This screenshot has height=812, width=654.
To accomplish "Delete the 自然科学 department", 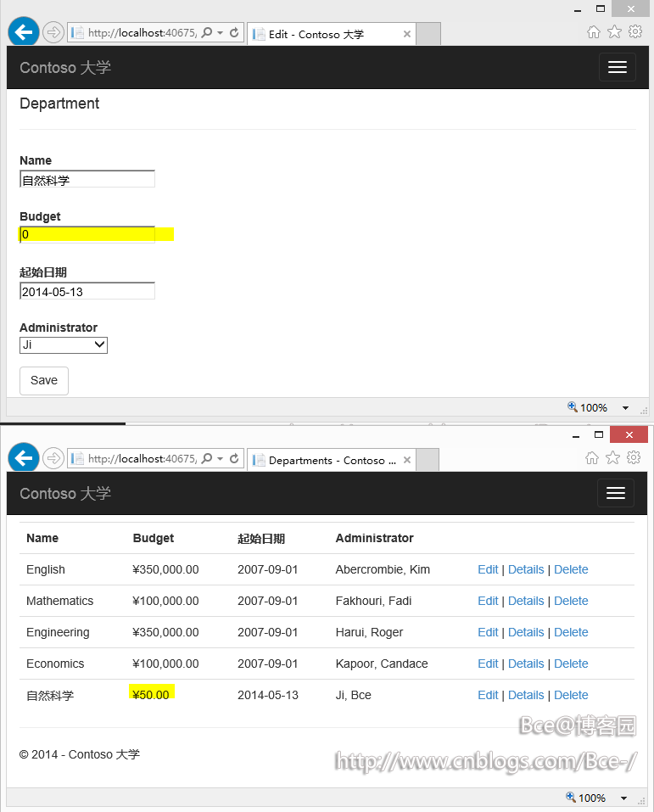I will 571,695.
